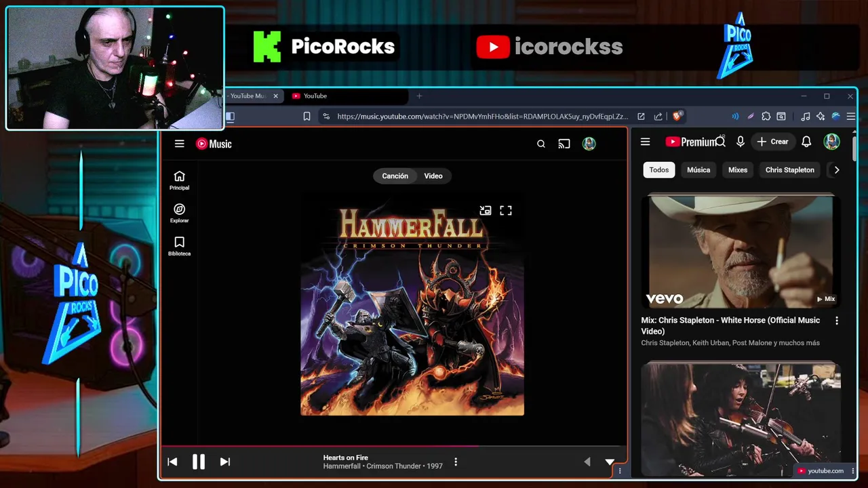
Task: Select the Todos filter chip
Action: [x=659, y=170]
